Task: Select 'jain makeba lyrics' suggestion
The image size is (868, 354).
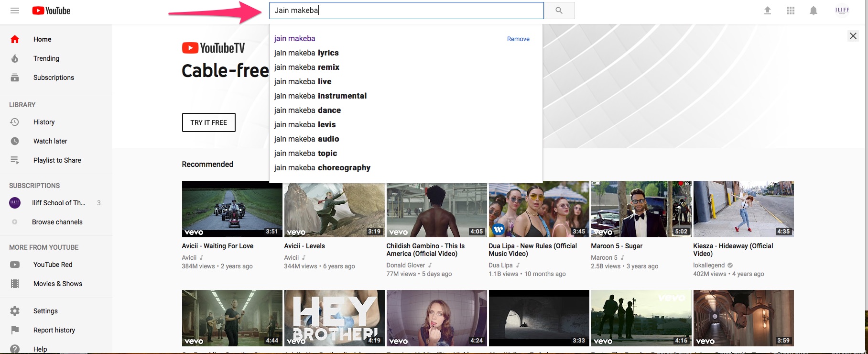Action: [306, 53]
